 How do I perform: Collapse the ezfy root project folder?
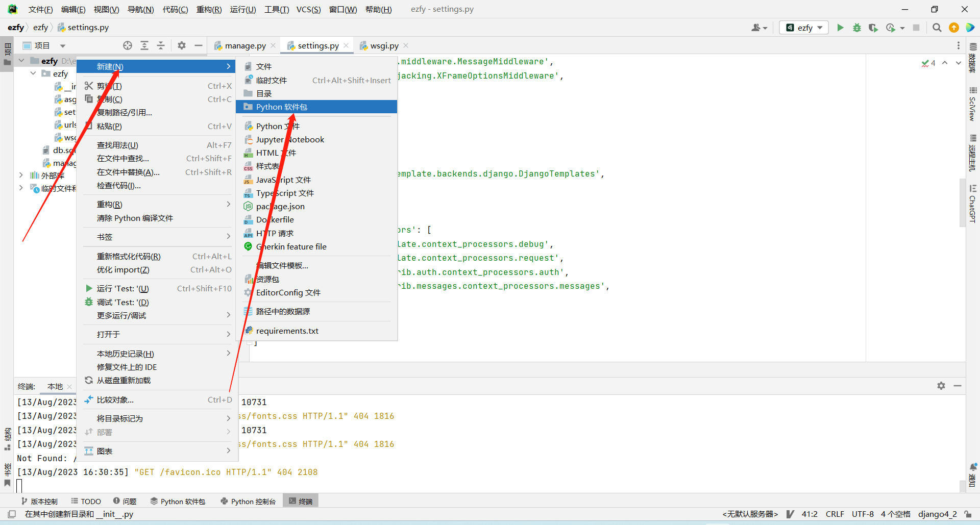point(21,61)
